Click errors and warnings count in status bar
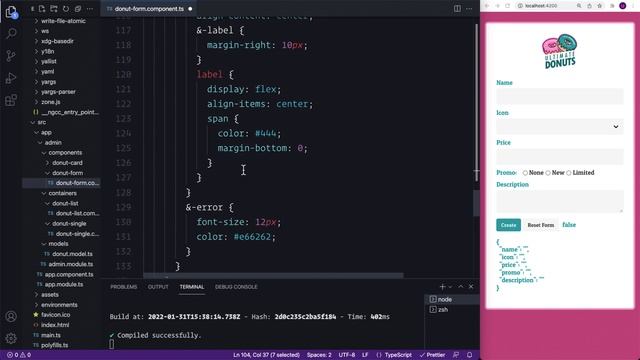The height and width of the screenshot is (360, 640). [x=19, y=355]
